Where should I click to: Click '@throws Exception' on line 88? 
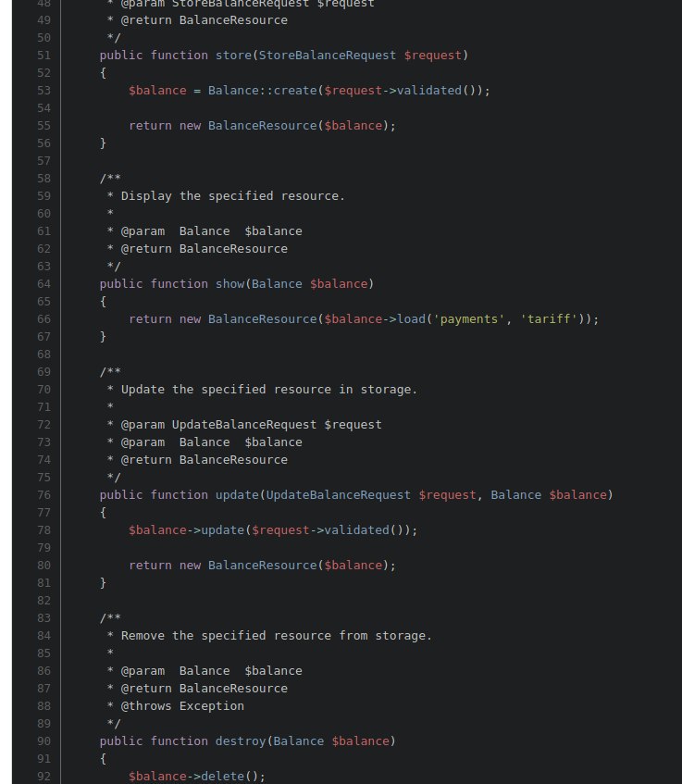182,706
